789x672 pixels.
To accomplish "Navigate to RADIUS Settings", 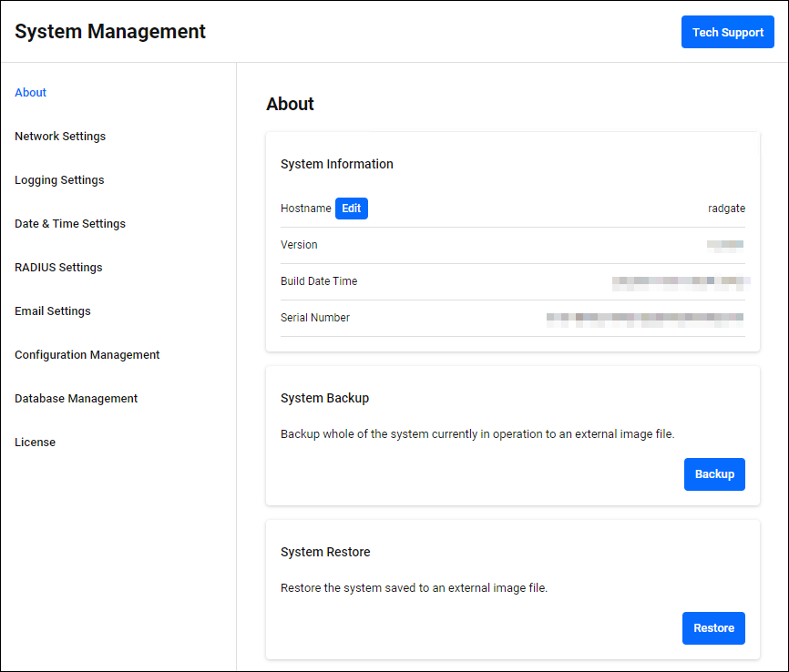I will click(x=58, y=268).
